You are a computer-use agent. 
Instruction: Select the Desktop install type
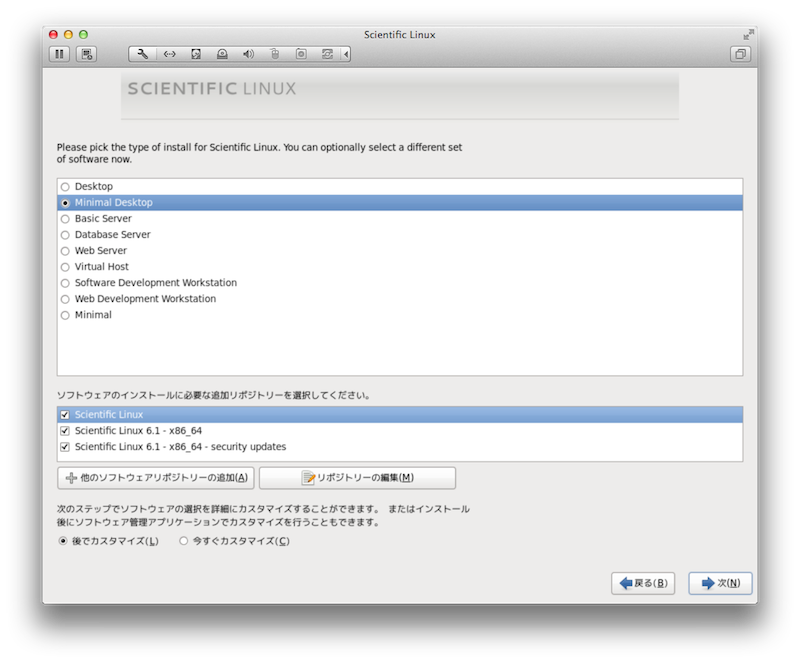(66, 187)
